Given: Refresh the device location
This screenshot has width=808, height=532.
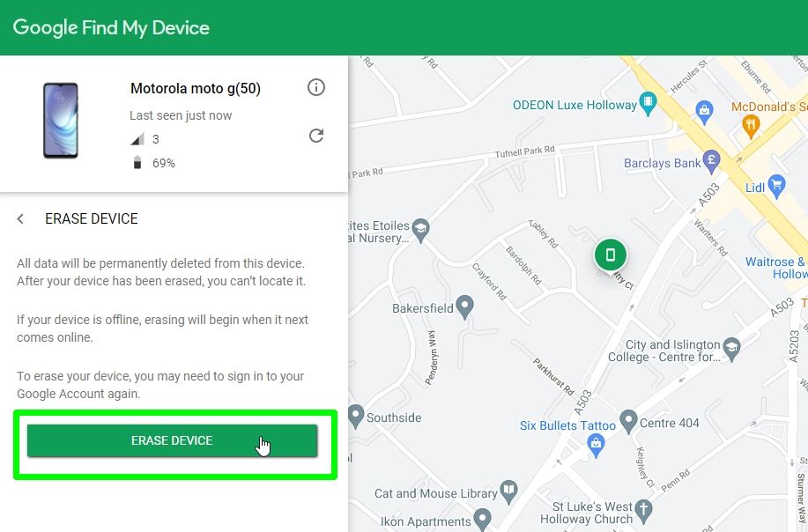Looking at the screenshot, I should pyautogui.click(x=316, y=136).
